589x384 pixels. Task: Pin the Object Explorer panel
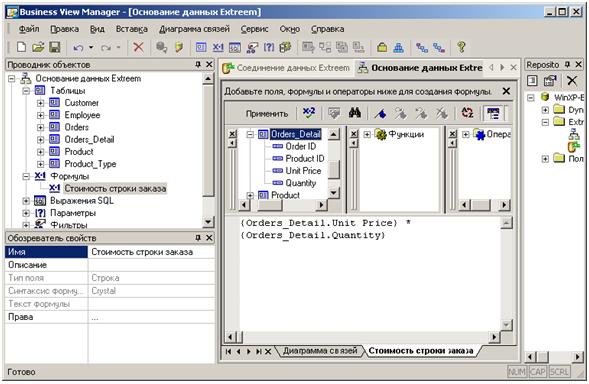[198, 65]
